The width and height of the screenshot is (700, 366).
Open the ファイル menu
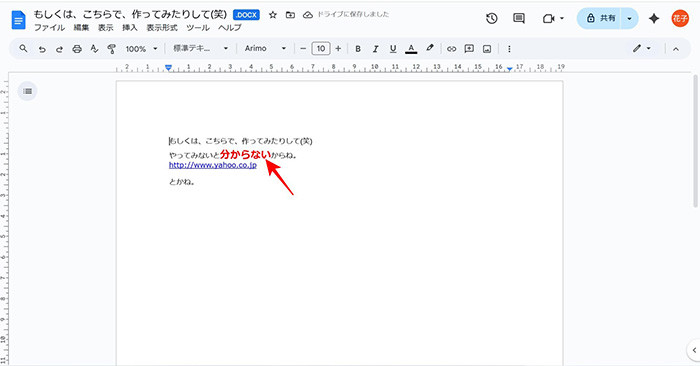click(x=50, y=28)
